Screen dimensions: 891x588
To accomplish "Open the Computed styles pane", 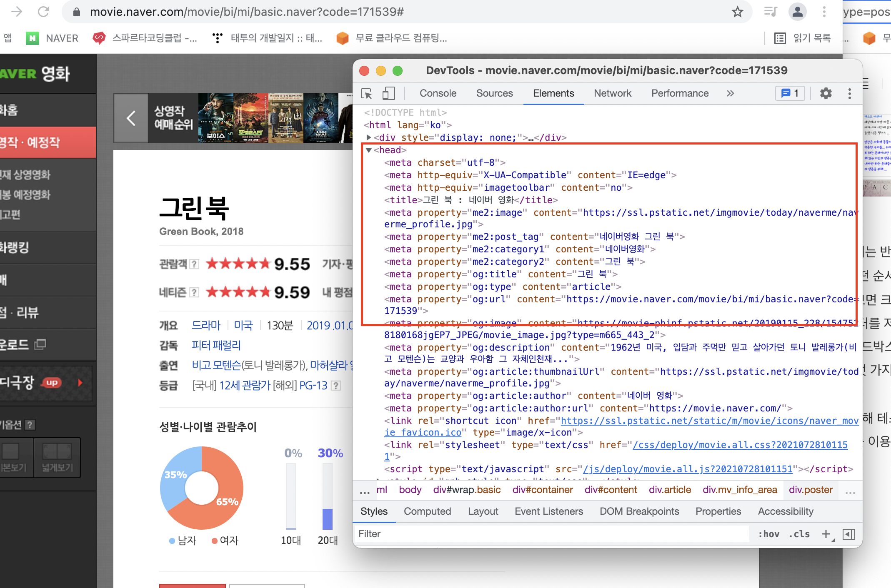I will click(x=427, y=511).
